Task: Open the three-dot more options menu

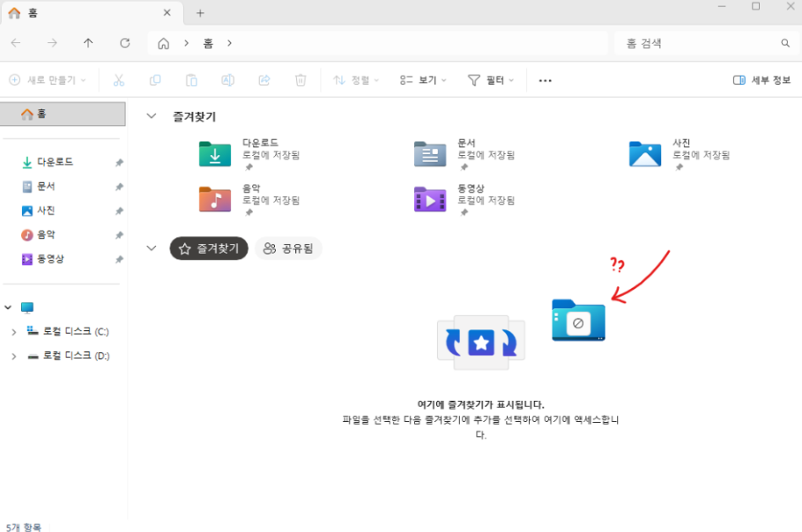Action: coord(546,81)
